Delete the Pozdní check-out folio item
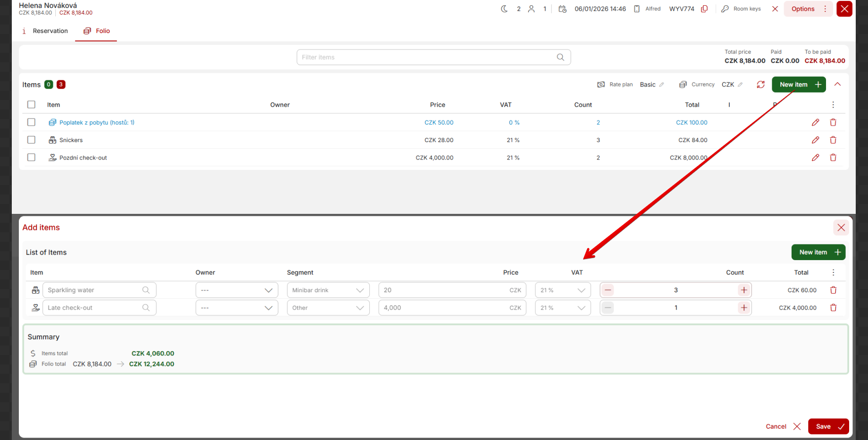Screen dimensions: 868x440 (833, 158)
